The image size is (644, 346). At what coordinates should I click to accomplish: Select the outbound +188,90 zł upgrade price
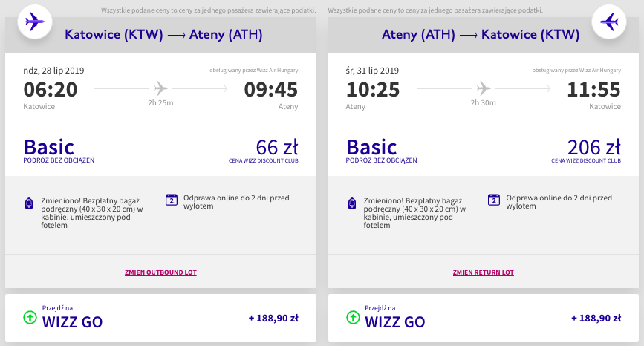coord(273,318)
